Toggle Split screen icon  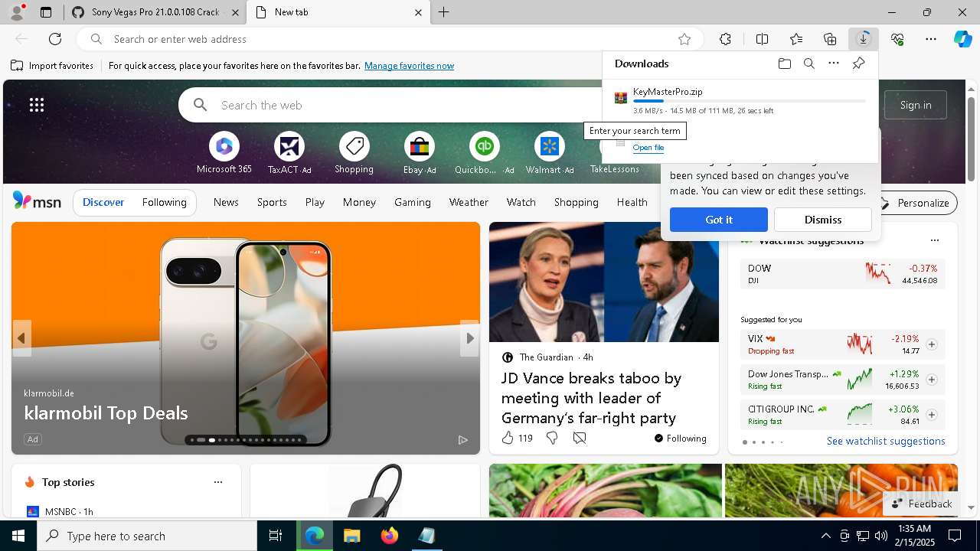(762, 39)
